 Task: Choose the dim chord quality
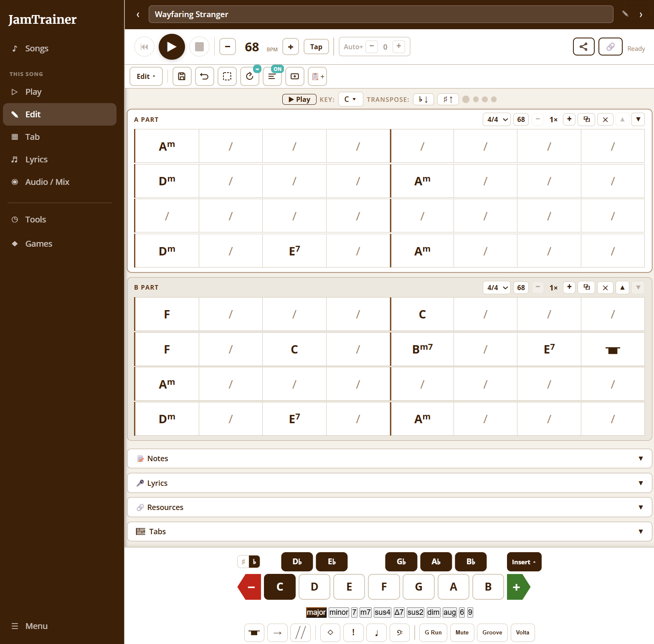click(433, 612)
